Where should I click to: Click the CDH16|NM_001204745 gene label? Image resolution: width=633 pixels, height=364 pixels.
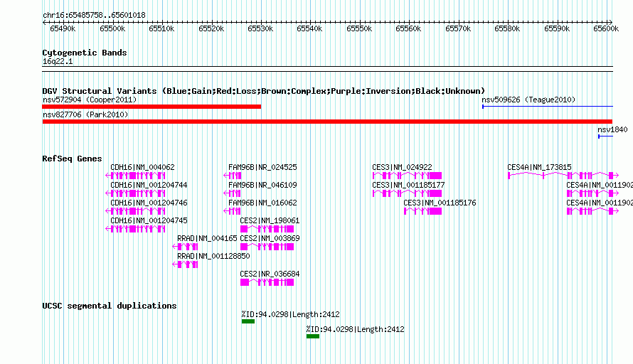(x=149, y=220)
